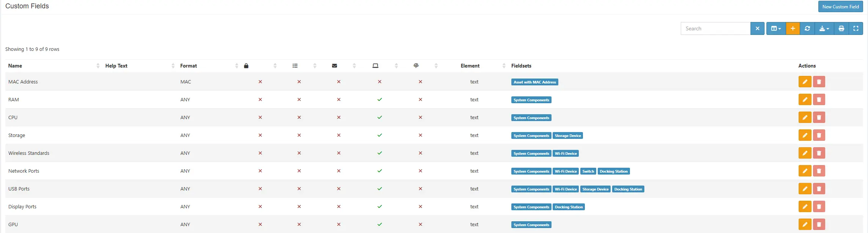Edit the Storage custom field

(x=805, y=135)
